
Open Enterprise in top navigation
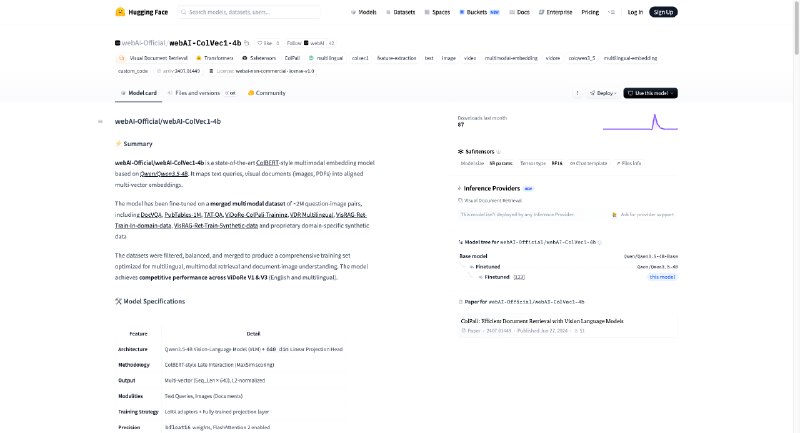(556, 12)
